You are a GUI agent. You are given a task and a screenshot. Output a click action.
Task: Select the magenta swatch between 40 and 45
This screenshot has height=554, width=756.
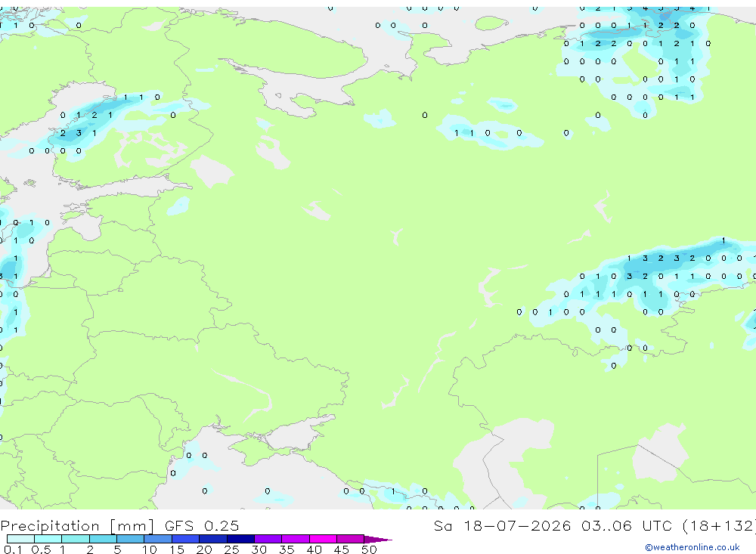coord(323,539)
